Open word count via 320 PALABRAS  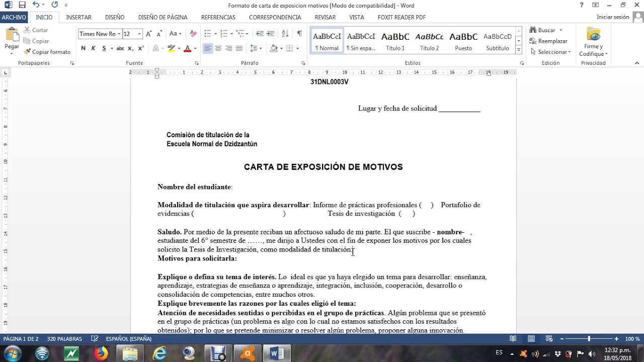click(64, 338)
